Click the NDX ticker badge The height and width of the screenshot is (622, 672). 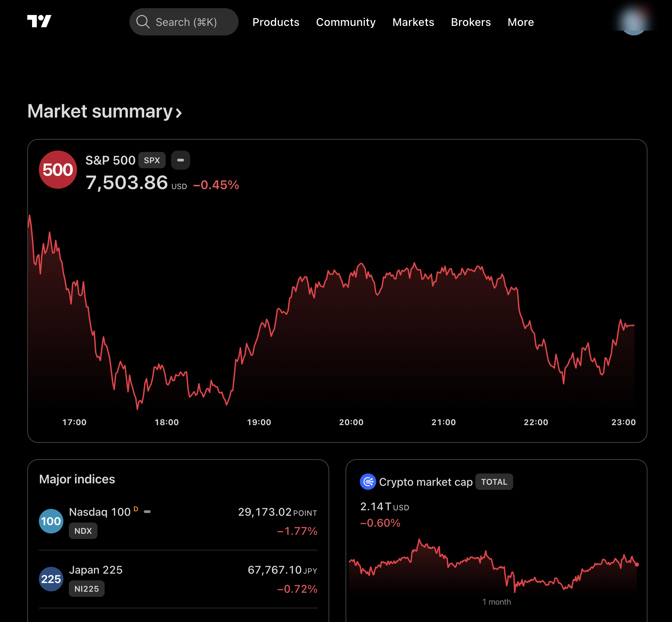click(83, 531)
